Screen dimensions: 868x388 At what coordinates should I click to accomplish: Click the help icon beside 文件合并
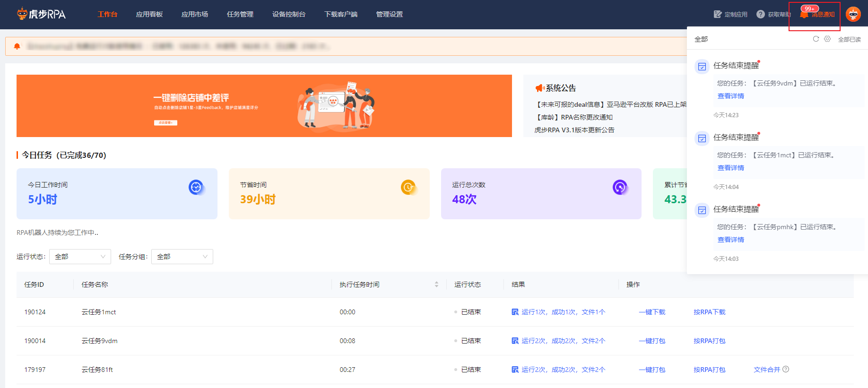(x=786, y=369)
